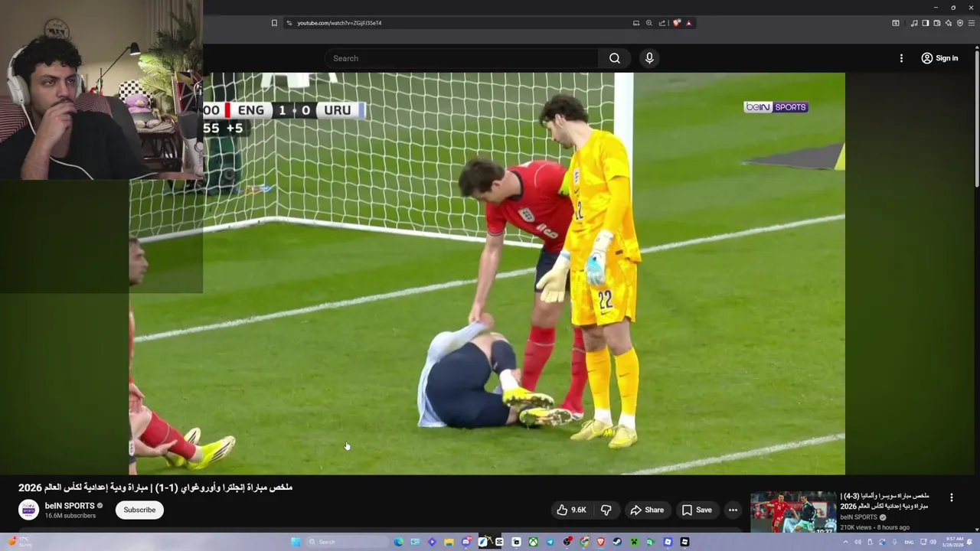Open Brave Rewards triangle icon

click(x=688, y=23)
